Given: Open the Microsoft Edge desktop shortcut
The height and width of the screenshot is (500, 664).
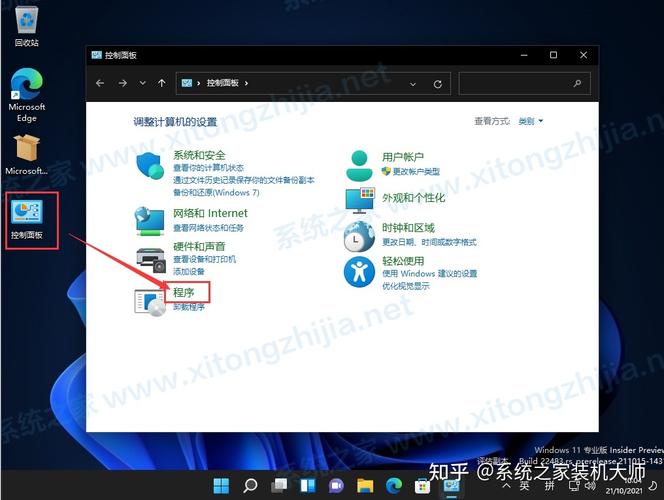Looking at the screenshot, I should click(x=27, y=95).
